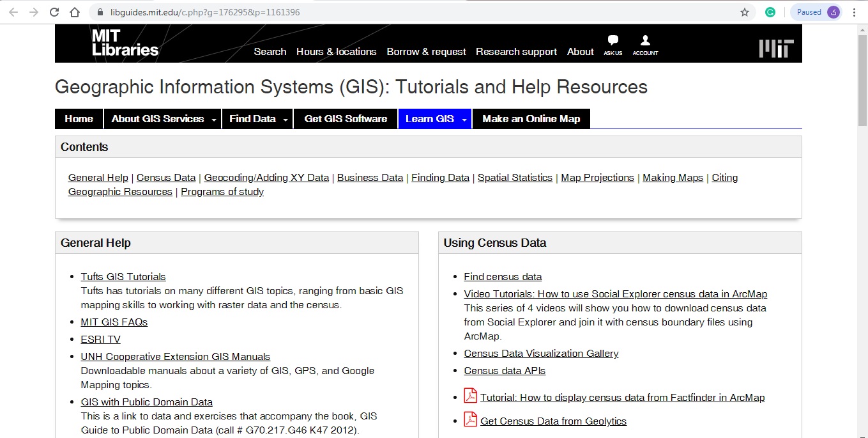This screenshot has height=438, width=868.
Task: Jump to Census Data in Contents
Action: [x=166, y=178]
